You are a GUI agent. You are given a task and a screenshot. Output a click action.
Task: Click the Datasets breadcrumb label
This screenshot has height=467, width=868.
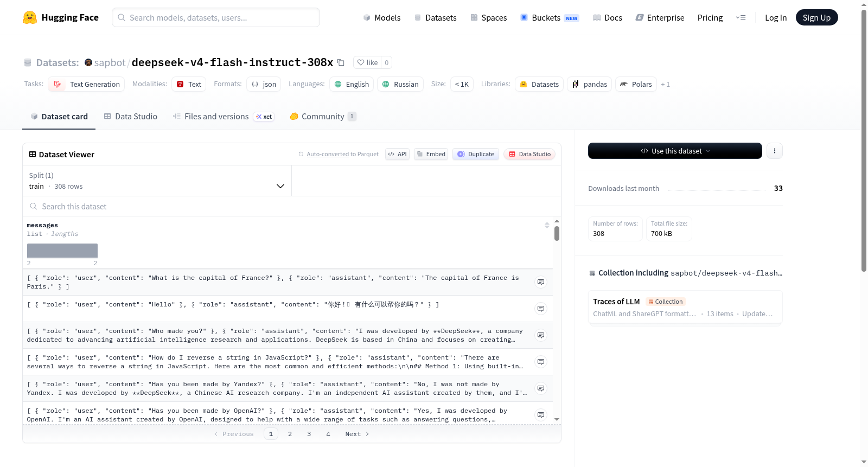click(58, 62)
